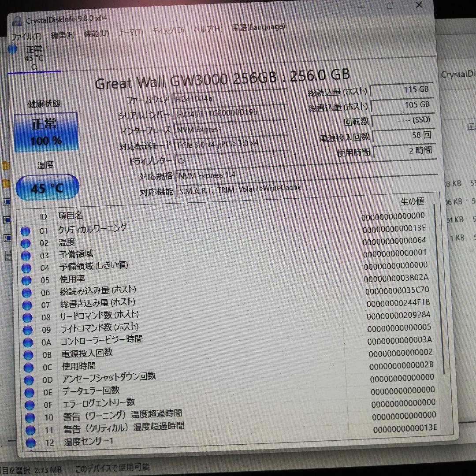Open the 機能(U) menu
Screen dimensions: 476x476
tap(96, 33)
